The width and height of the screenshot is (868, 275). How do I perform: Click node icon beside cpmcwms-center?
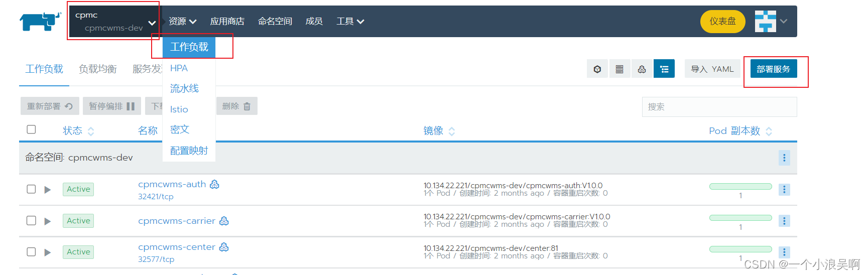click(x=224, y=247)
